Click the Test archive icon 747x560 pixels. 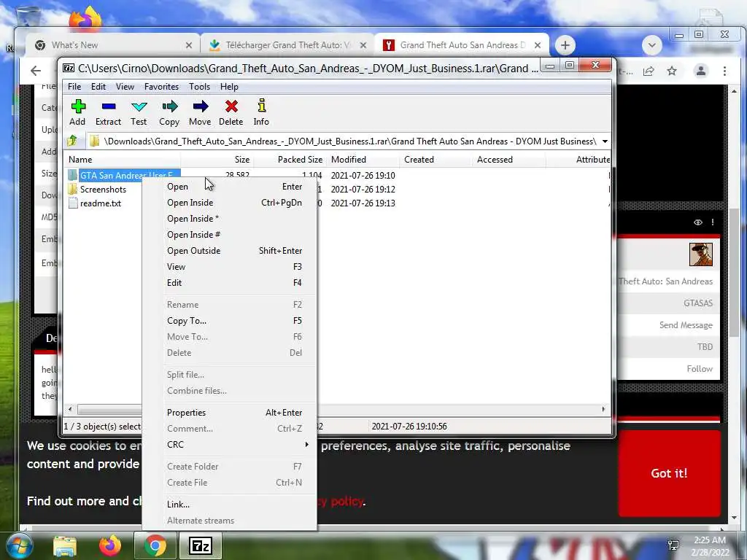(x=139, y=106)
